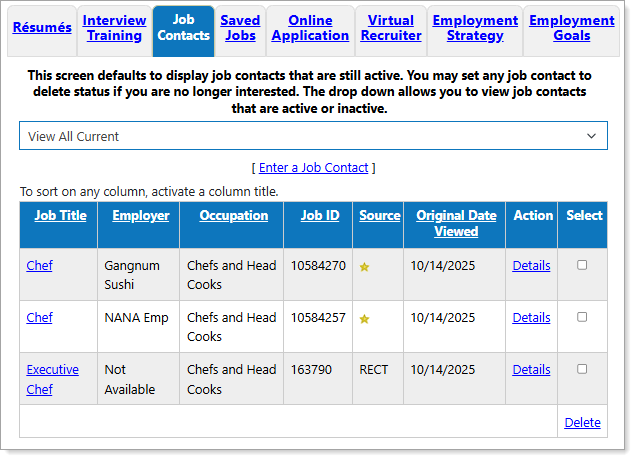
Task: Click the Delete link below the table
Action: point(582,422)
